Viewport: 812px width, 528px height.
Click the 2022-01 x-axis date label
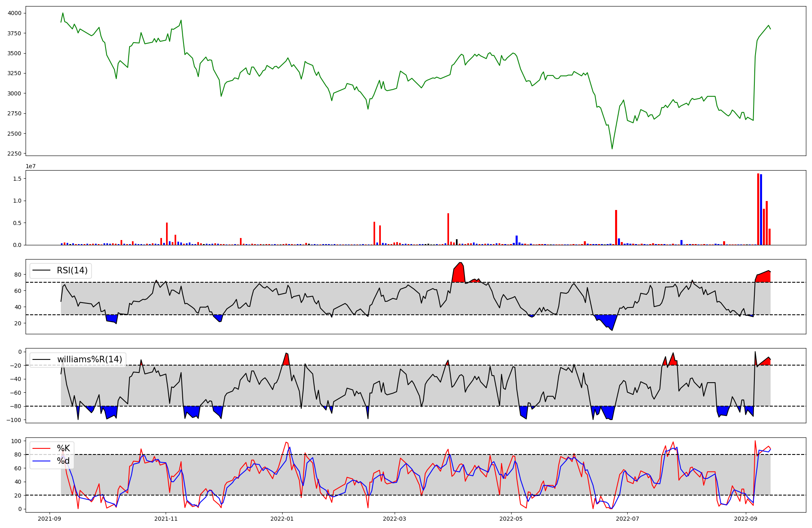click(282, 519)
